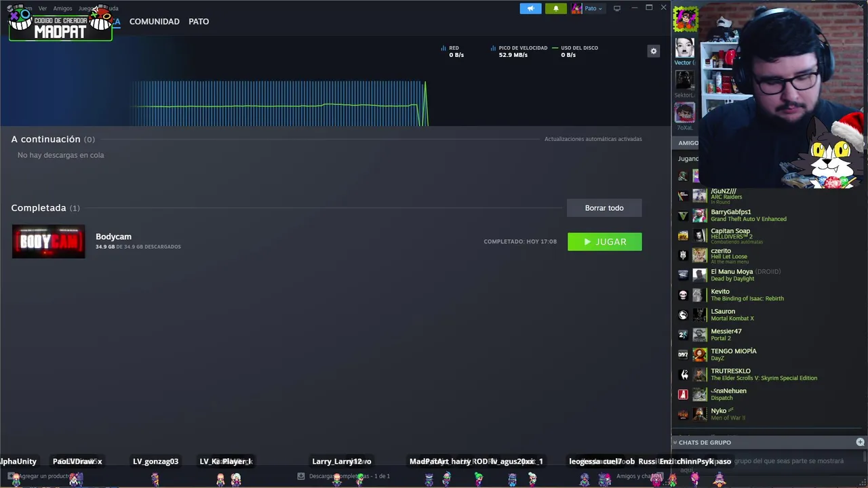The height and width of the screenshot is (488, 868).
Task: Open the green notifications bell
Action: coord(555,8)
